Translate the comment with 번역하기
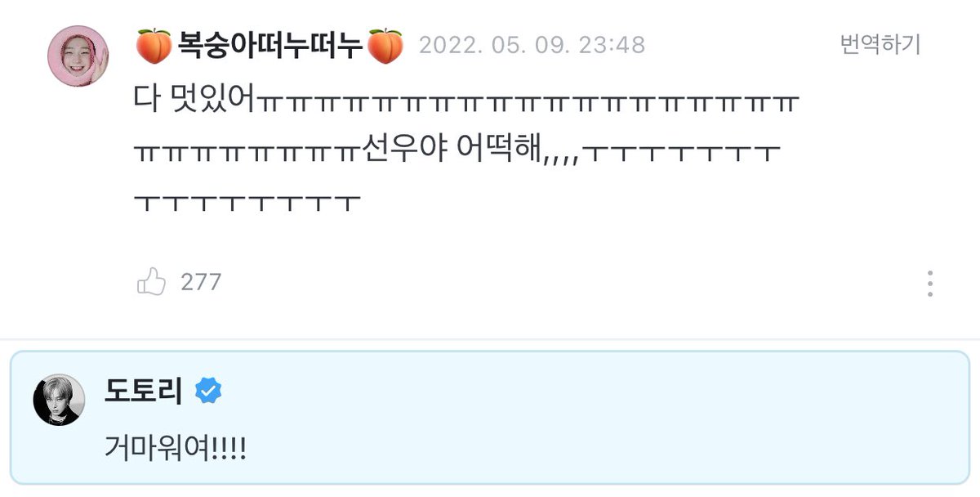 (x=880, y=44)
